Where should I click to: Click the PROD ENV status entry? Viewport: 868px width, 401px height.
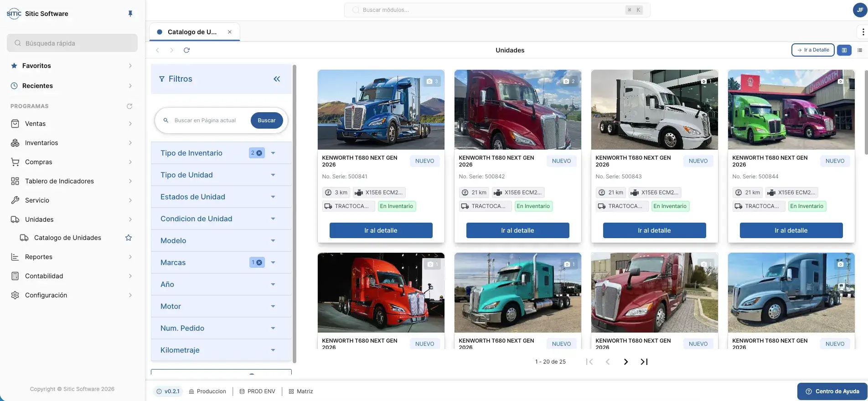pyautogui.click(x=258, y=391)
